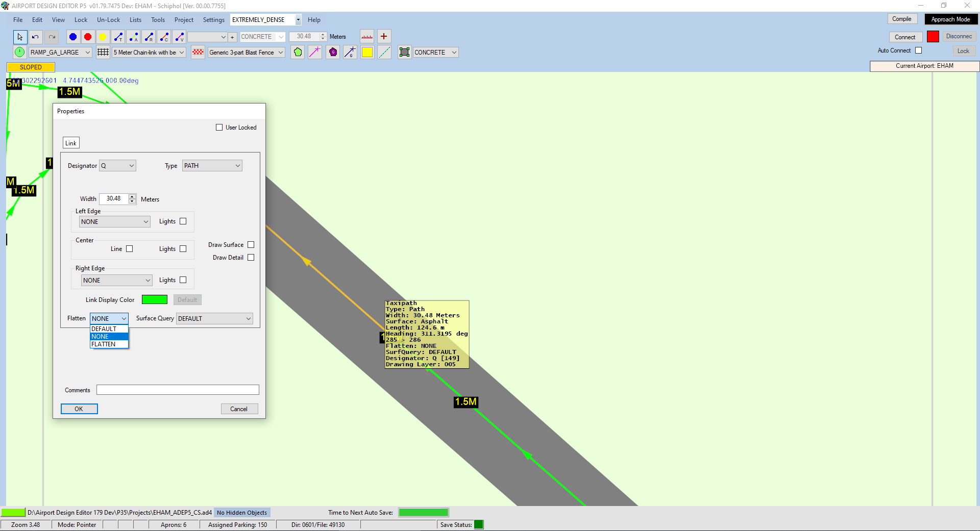Open the Tools menu

(x=158, y=20)
